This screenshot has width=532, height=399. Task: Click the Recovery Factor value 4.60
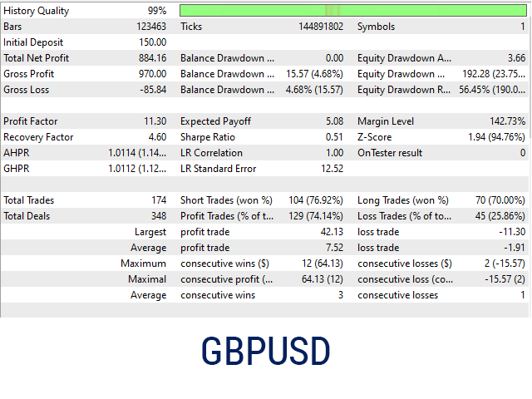(157, 136)
